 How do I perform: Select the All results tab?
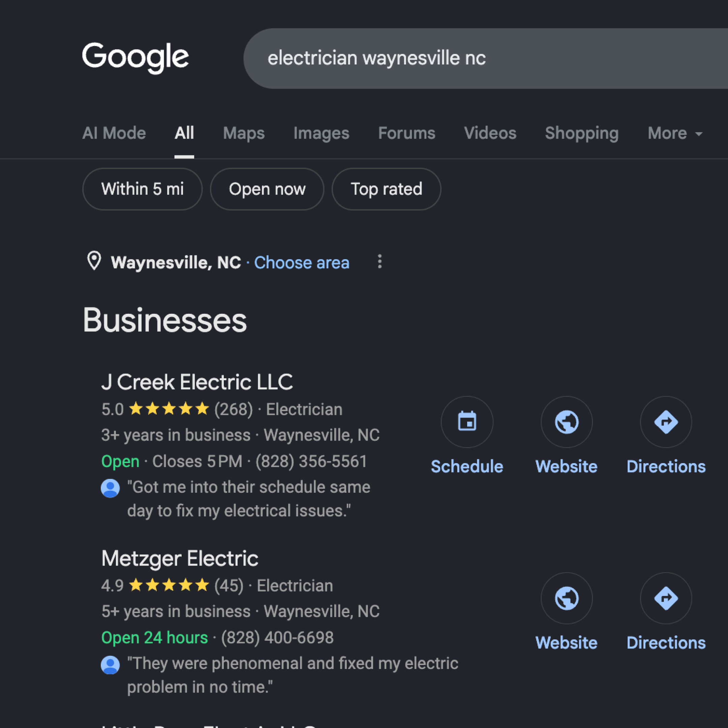(184, 133)
